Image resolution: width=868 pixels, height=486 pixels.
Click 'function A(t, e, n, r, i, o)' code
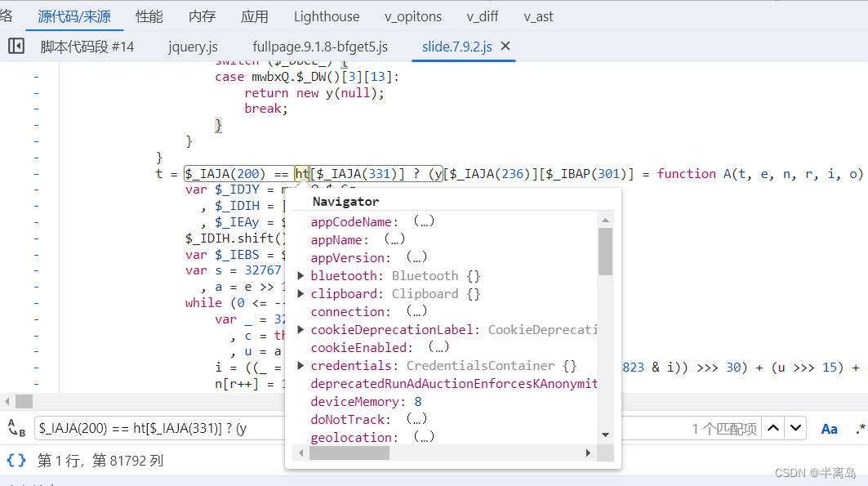759,174
